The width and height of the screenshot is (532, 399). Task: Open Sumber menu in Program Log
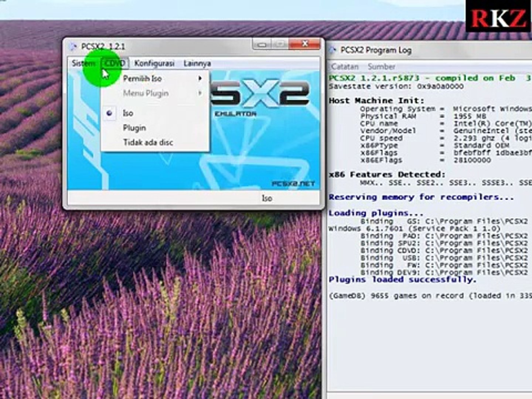click(381, 67)
